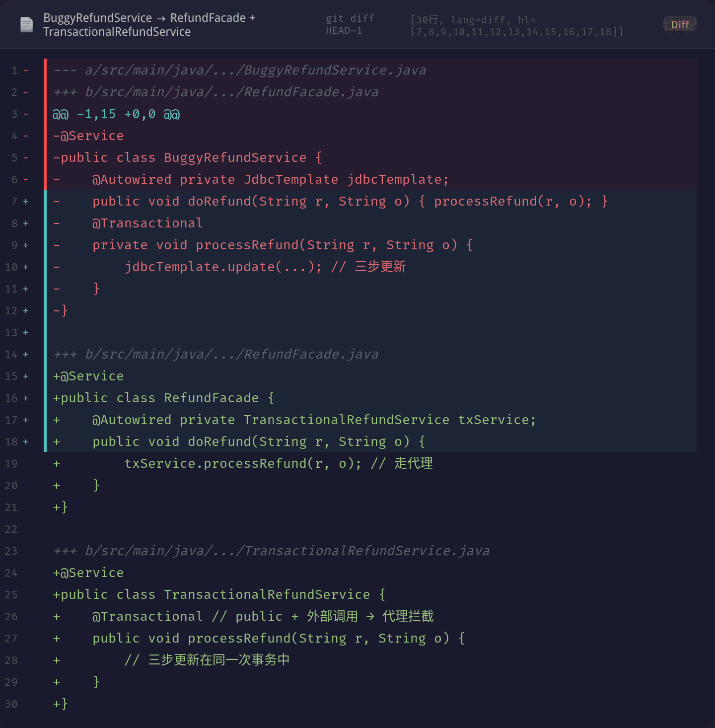Click the '[30行, lang=diff, hl=' metadata text
This screenshot has width=715, height=728.
(473, 20)
